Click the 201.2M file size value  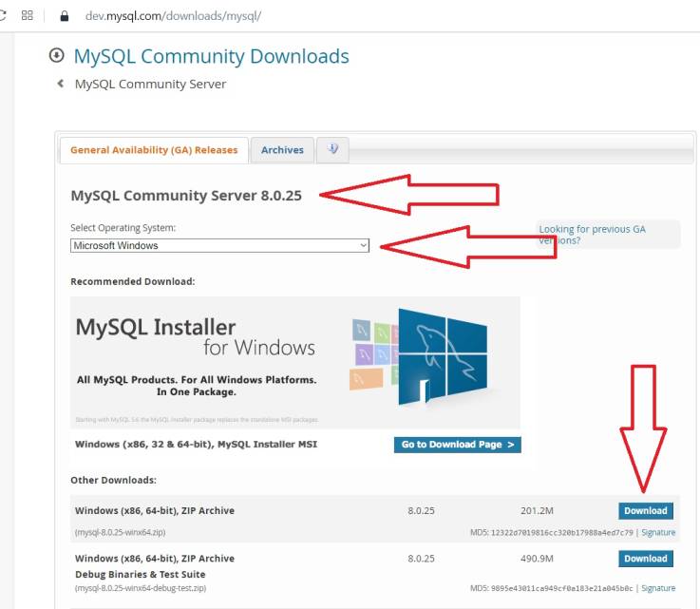(537, 510)
